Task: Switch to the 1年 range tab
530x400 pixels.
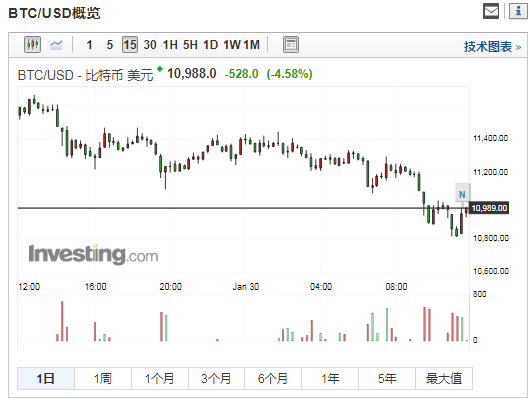Action: [330, 378]
